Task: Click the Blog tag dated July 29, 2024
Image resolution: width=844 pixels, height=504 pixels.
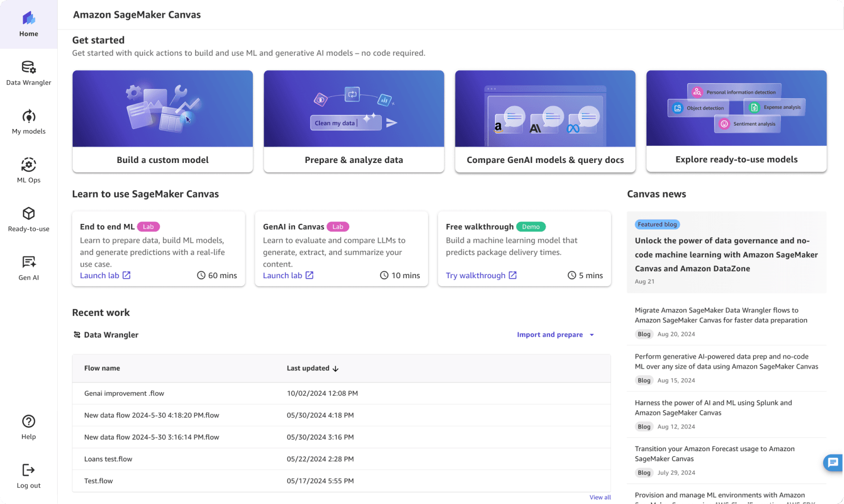Action: click(644, 472)
